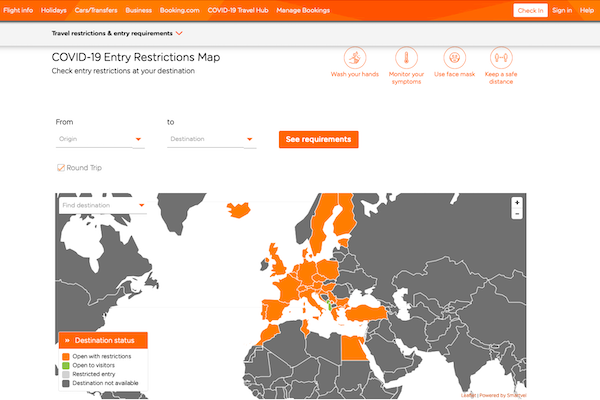Click the Monitor your symptoms thermometer icon
Viewport: 600px width, 400px height.
[x=405, y=57]
